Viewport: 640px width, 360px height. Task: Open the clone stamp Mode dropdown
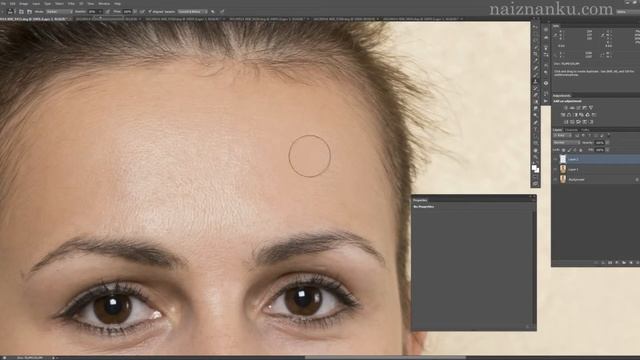59,11
